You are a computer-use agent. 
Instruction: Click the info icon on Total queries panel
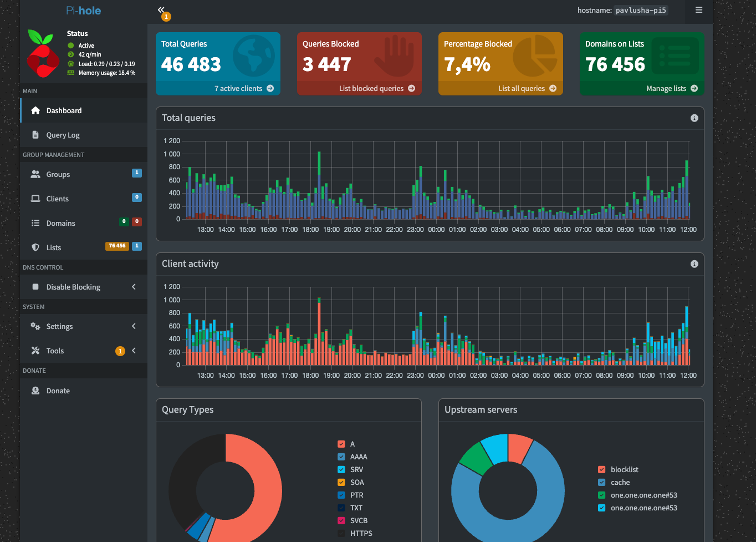click(694, 118)
